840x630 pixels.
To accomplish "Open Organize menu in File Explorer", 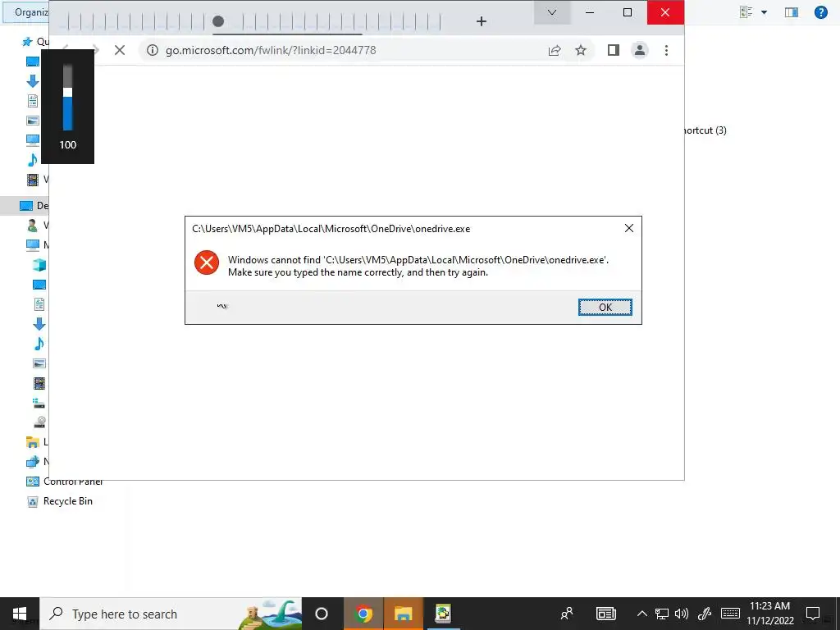I will pyautogui.click(x=25, y=11).
